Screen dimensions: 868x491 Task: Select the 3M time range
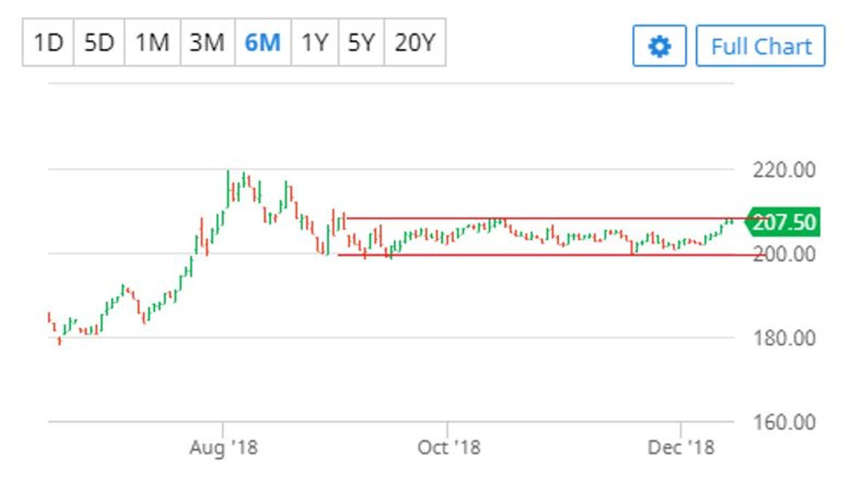[x=207, y=43]
